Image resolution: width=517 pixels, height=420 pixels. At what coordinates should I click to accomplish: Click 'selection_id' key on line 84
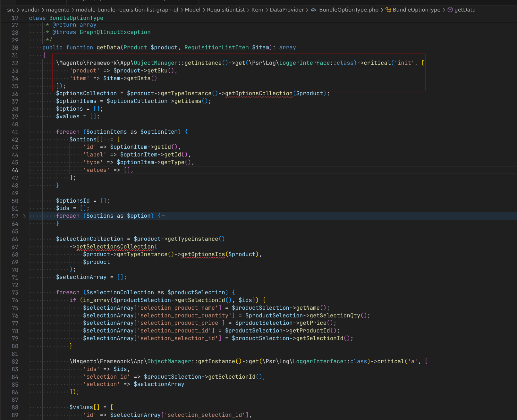coord(107,377)
